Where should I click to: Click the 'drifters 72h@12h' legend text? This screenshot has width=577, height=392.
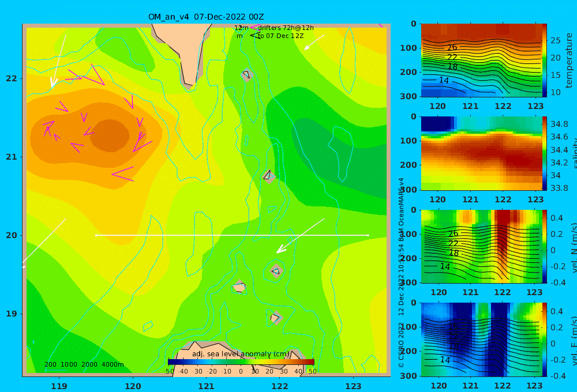pos(286,28)
